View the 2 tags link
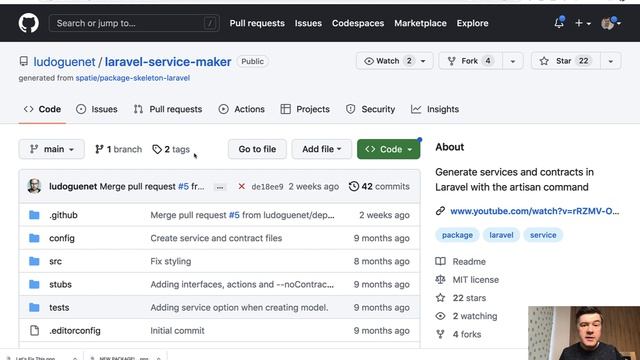 171,149
